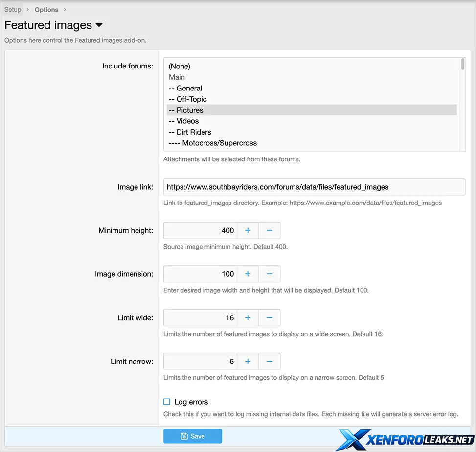Select Pictures in Include forums list
The image size is (476, 452).
(190, 110)
